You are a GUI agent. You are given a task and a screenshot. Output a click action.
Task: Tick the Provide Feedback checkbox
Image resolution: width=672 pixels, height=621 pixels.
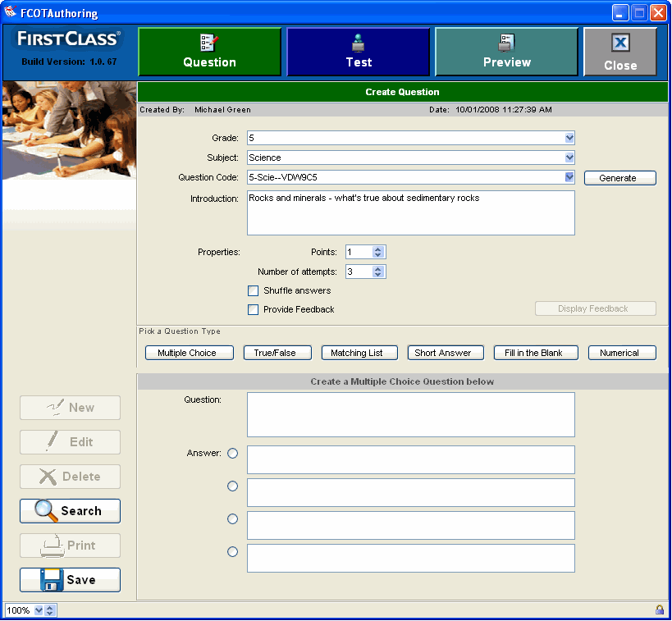[254, 309]
